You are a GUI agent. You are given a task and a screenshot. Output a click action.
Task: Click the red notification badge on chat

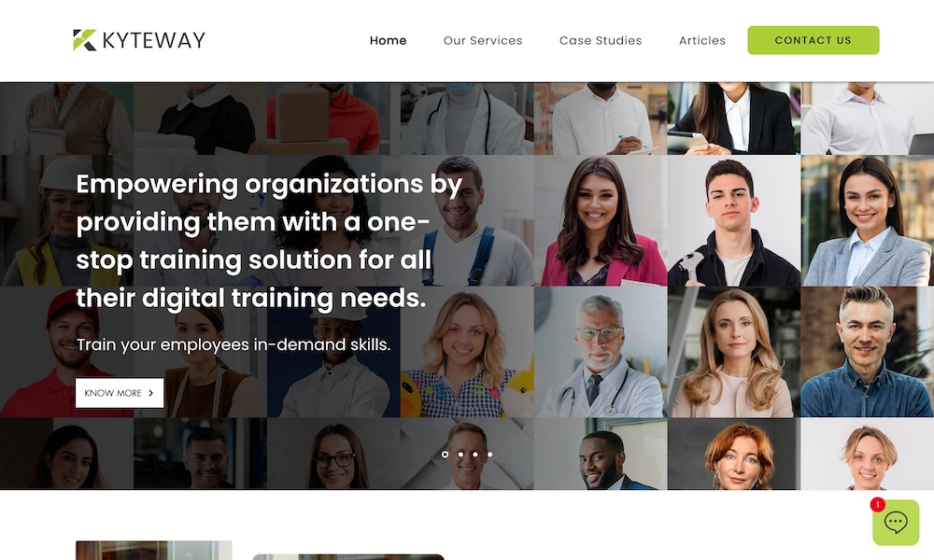tap(877, 505)
